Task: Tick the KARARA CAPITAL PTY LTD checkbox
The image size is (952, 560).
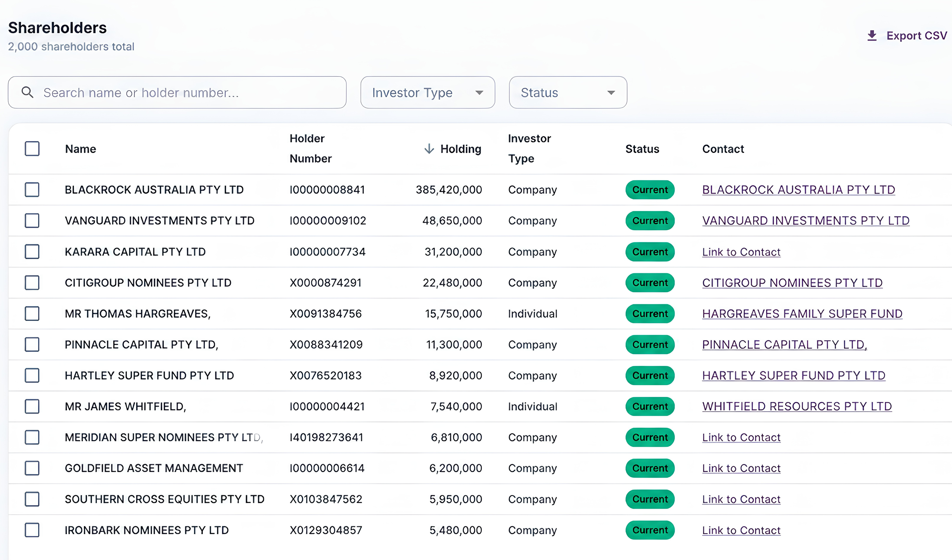Action: (x=32, y=252)
